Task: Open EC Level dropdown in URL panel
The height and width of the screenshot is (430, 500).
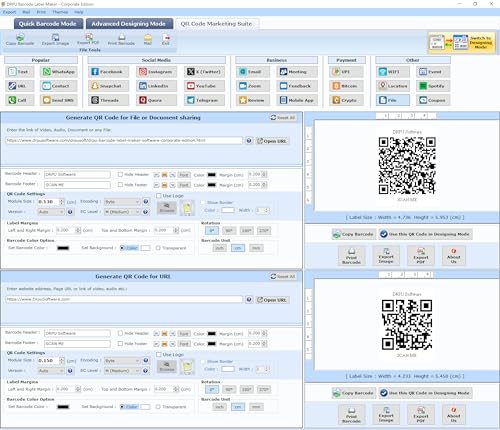Action: click(122, 371)
